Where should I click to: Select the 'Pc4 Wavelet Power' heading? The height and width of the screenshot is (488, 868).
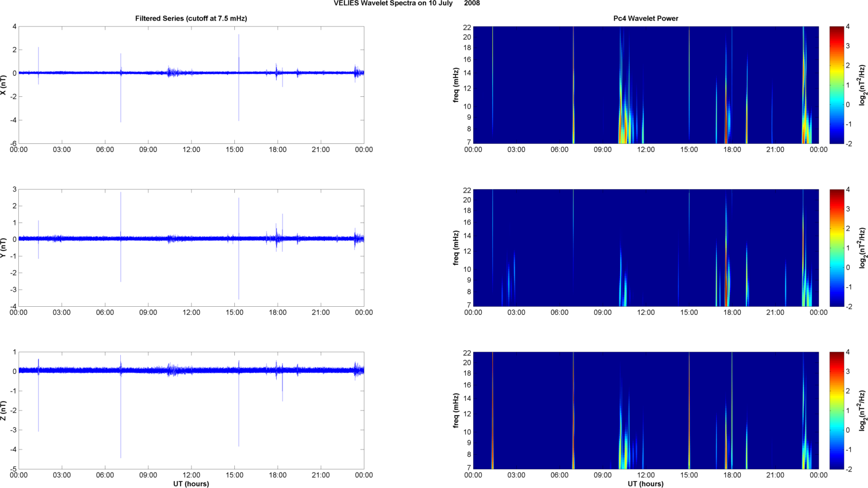(645, 18)
